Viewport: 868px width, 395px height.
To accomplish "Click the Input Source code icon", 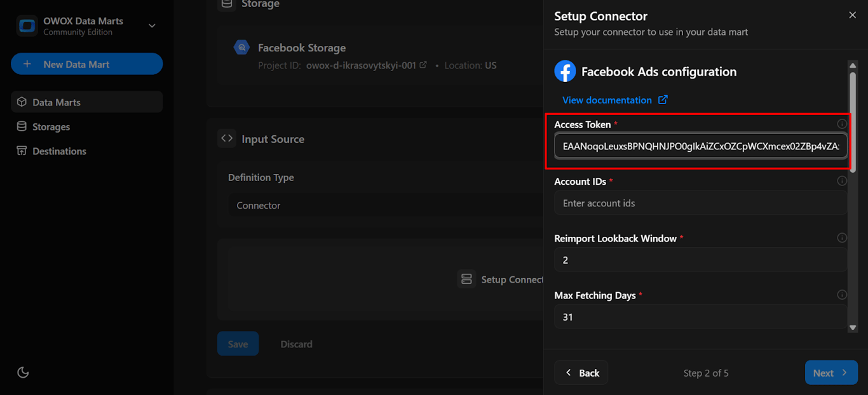I will pos(227,138).
